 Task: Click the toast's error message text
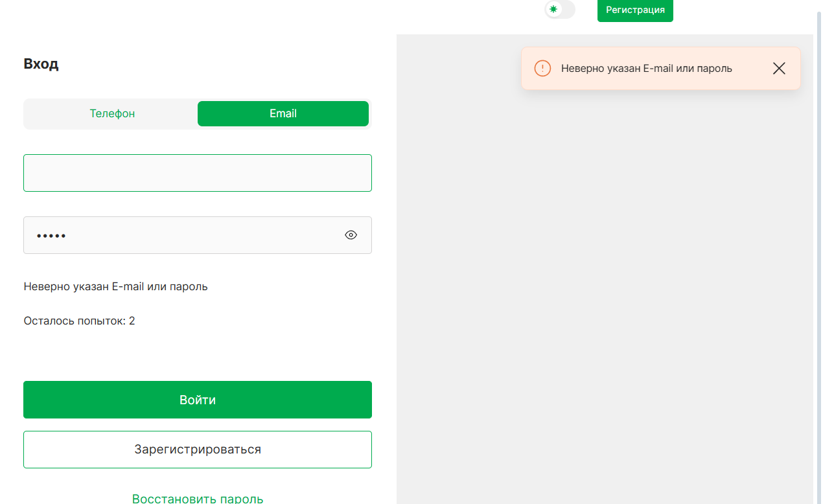(x=646, y=69)
